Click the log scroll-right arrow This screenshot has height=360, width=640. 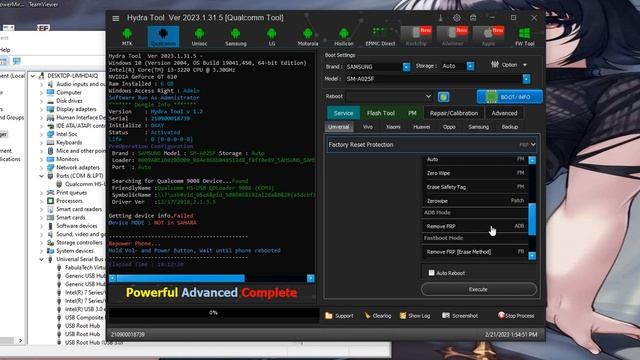pyautogui.click(x=311, y=278)
